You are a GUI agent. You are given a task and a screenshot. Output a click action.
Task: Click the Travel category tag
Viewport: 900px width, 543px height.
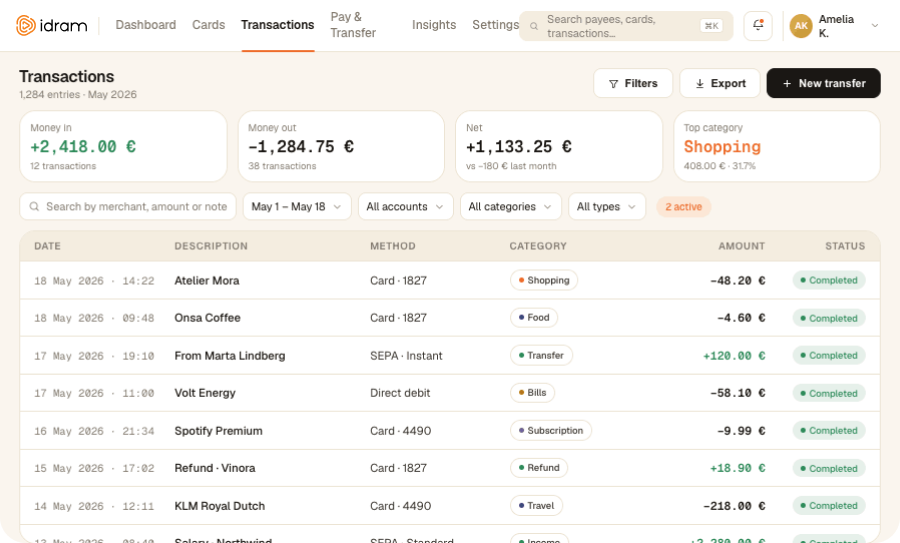pyautogui.click(x=536, y=506)
